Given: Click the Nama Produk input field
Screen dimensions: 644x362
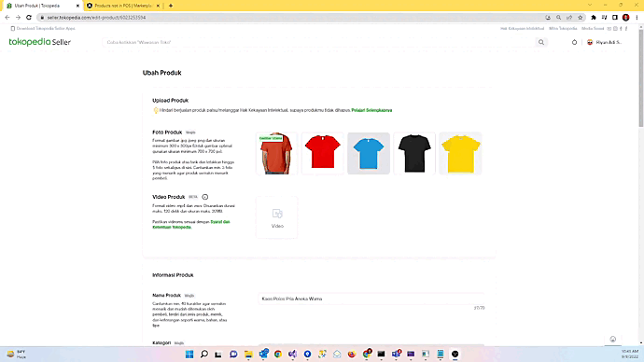Looking at the screenshot, I should point(371,299).
